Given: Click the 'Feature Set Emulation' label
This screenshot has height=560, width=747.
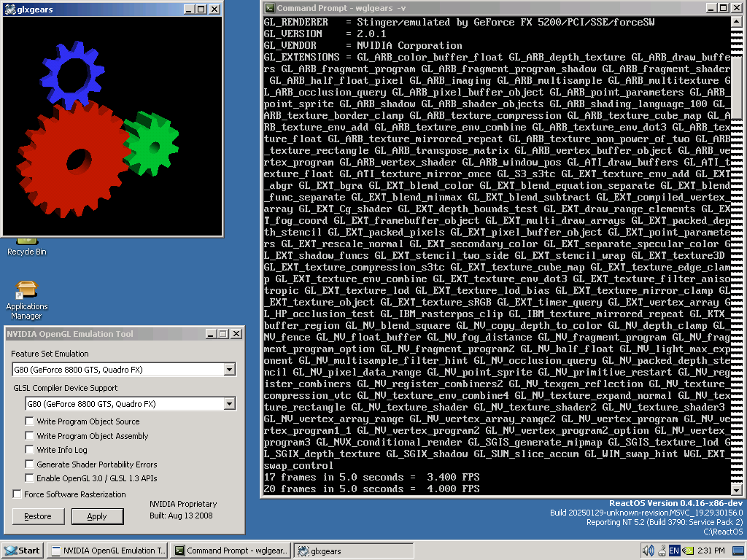Looking at the screenshot, I should pyautogui.click(x=50, y=354).
